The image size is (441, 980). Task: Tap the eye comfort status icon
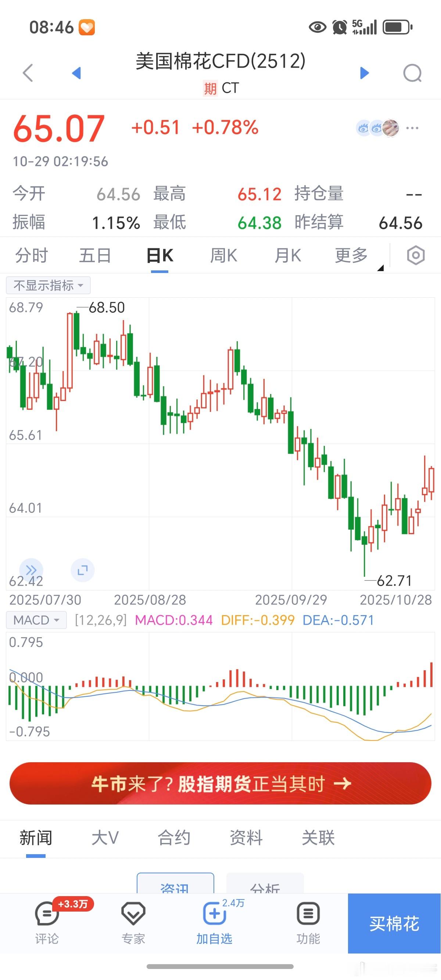tap(318, 27)
